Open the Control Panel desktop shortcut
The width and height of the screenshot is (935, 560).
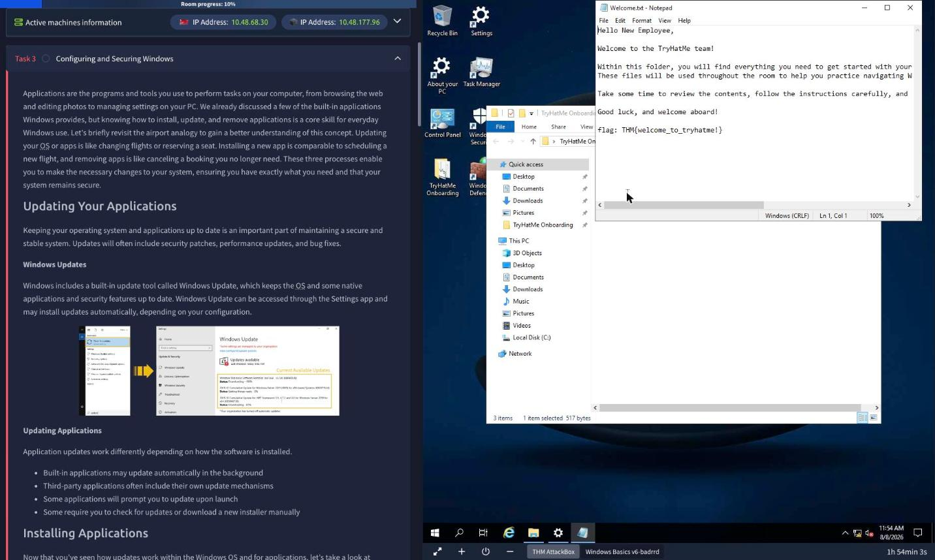[442, 123]
